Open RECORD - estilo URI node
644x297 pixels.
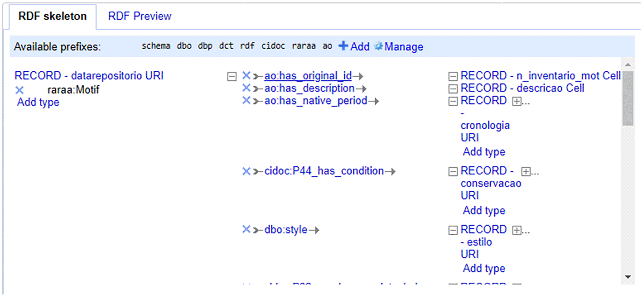point(483,242)
